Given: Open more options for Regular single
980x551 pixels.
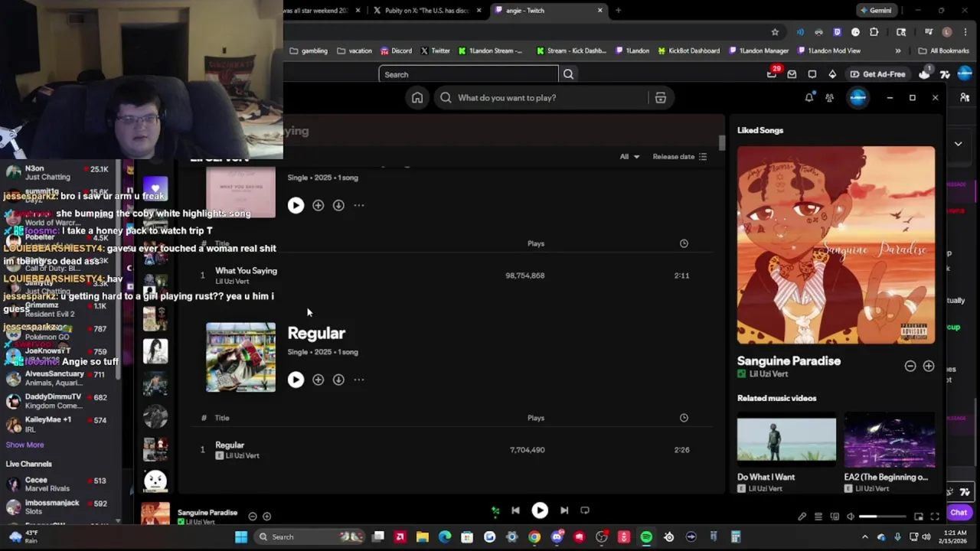Looking at the screenshot, I should 358,380.
